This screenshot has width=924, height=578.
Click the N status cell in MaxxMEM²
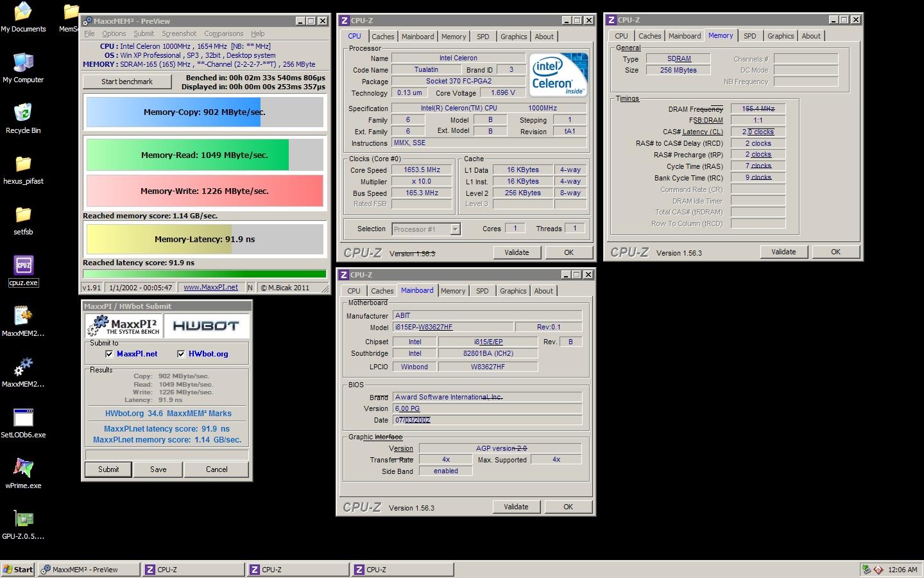coord(250,287)
